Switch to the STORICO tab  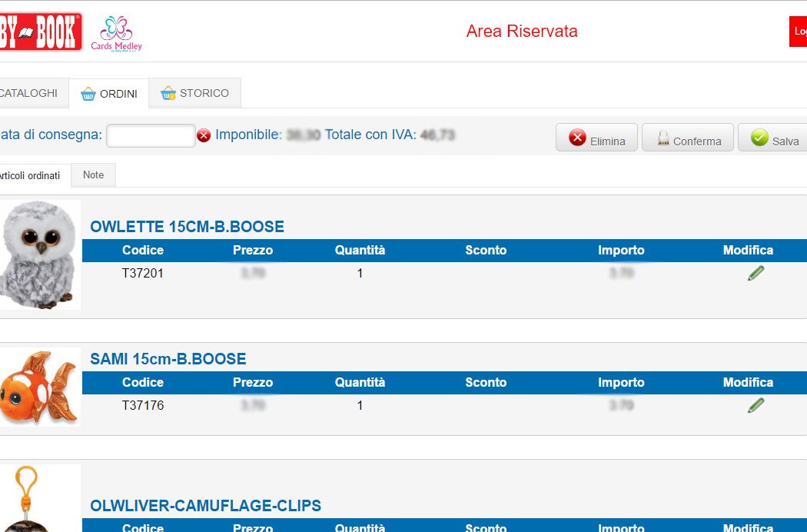195,93
